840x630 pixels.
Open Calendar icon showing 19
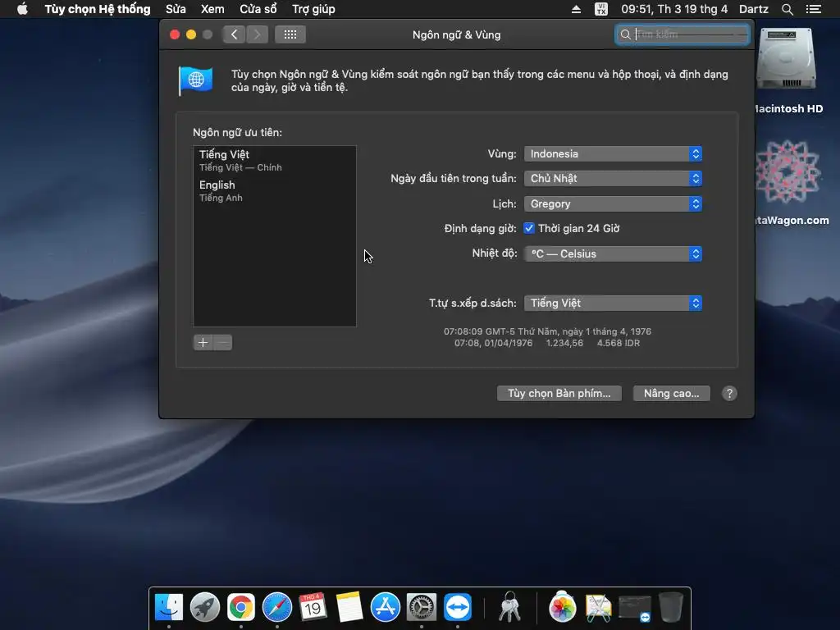313,608
